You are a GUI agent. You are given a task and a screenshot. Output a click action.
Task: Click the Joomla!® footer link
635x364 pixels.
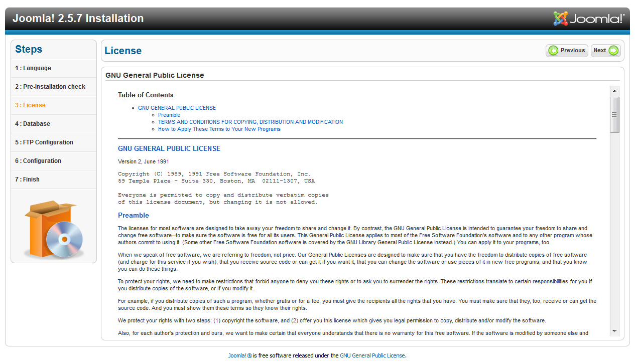point(240,355)
